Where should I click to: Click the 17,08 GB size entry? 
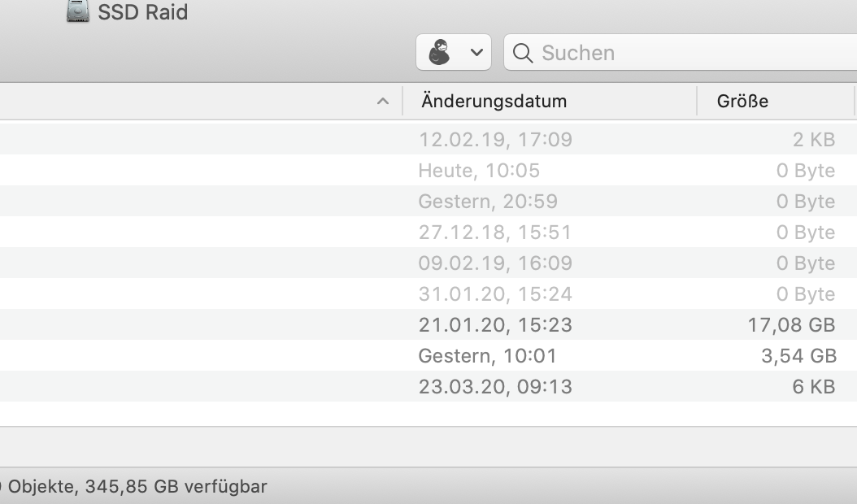coord(791,324)
